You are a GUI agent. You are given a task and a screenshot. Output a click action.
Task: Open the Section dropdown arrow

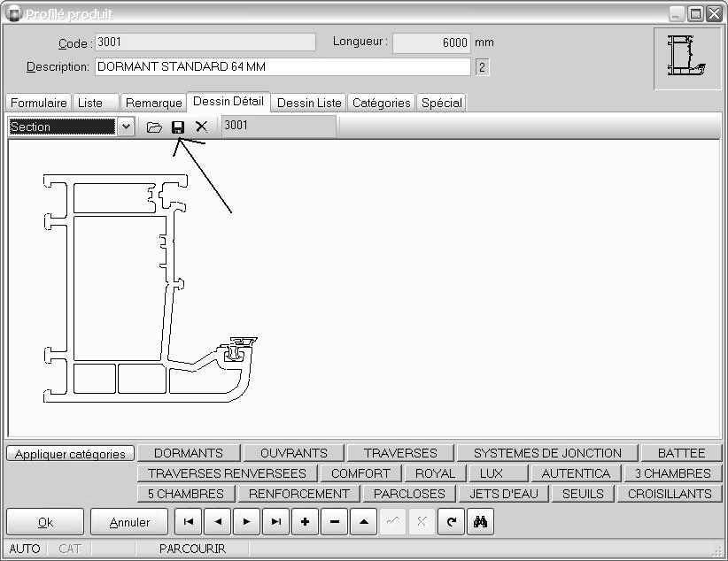(x=126, y=127)
